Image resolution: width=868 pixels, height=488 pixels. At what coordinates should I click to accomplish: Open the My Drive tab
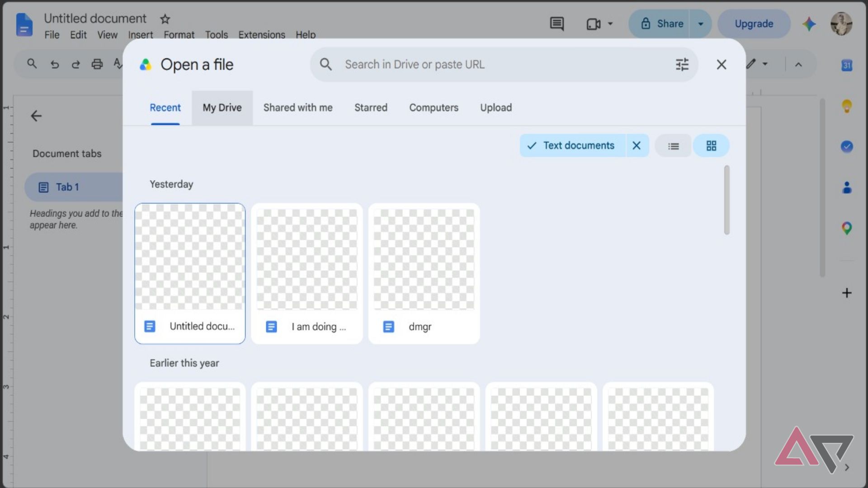(x=222, y=108)
